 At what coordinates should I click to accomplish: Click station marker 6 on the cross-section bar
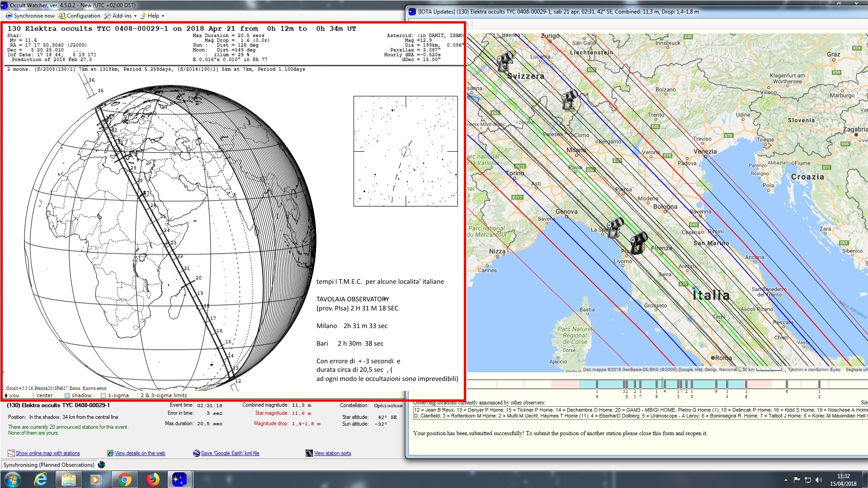(787, 385)
